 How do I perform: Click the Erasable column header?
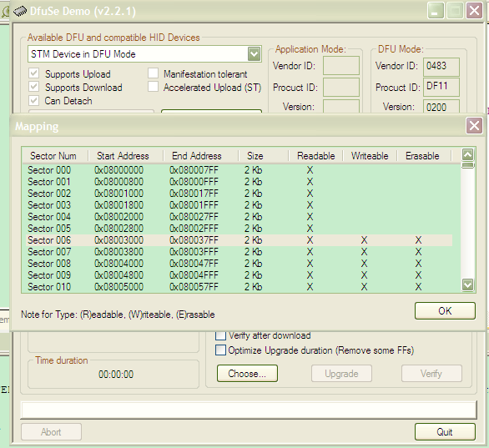[x=424, y=155]
